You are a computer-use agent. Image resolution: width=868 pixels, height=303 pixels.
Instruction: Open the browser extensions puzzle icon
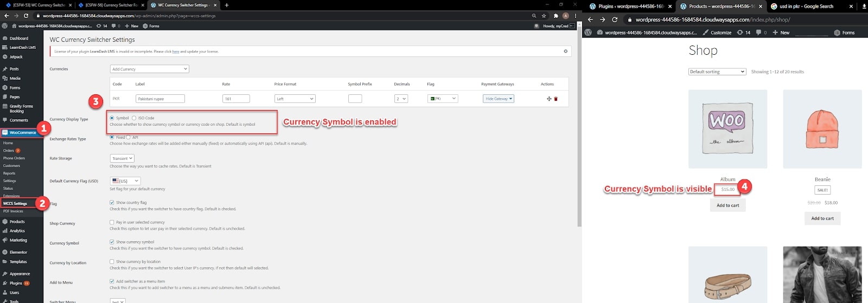[556, 16]
